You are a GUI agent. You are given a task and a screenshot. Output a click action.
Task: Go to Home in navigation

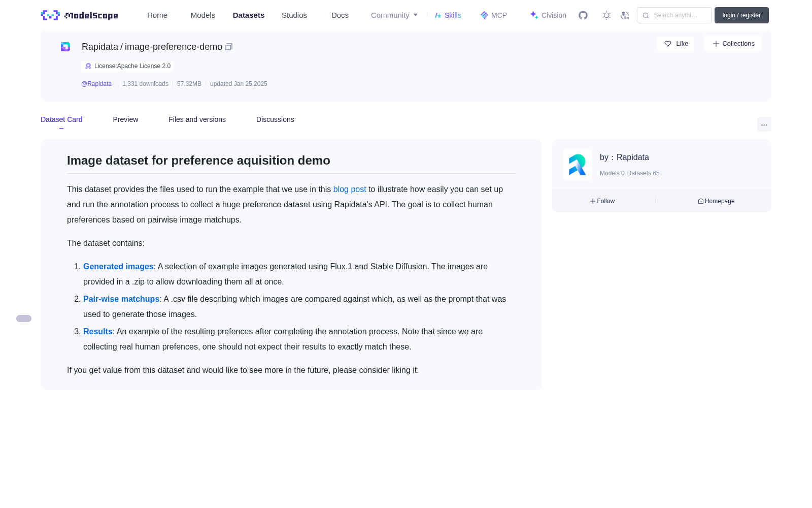157,15
